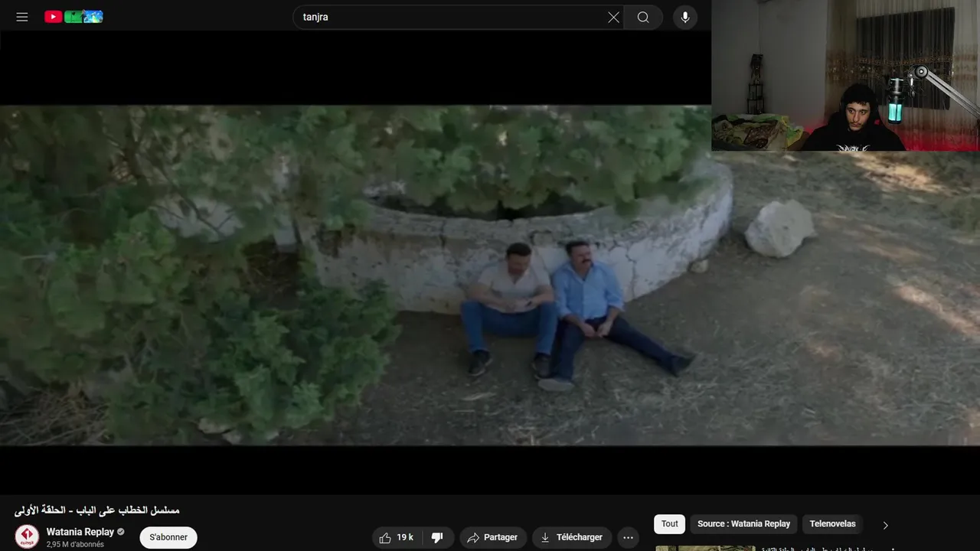Subscribe with the S'abonner button
This screenshot has width=980, height=551.
point(168,537)
